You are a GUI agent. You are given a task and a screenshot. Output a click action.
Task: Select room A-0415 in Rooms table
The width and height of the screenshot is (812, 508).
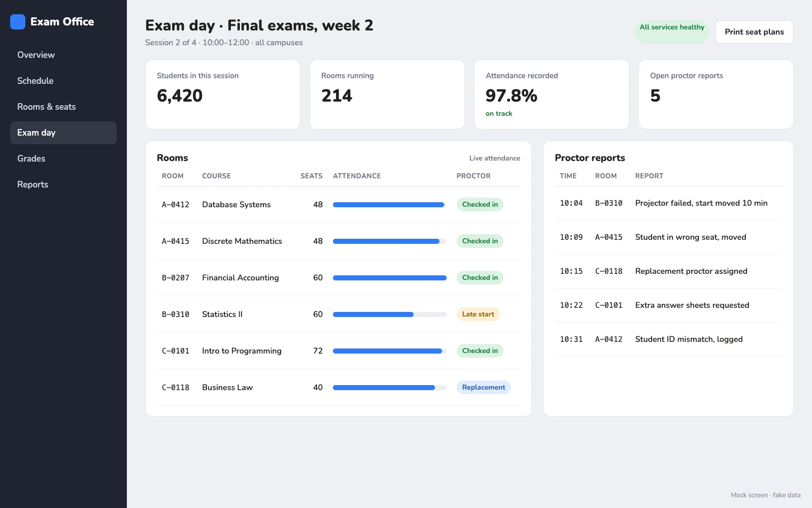[x=176, y=241]
